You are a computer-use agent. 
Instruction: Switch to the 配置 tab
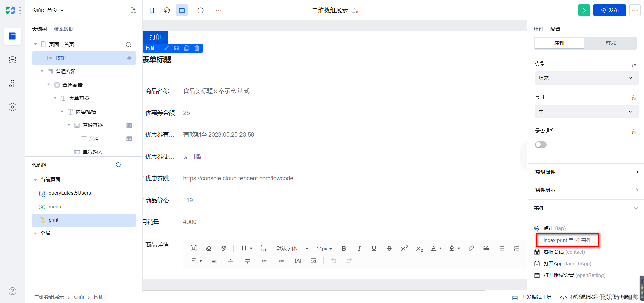555,29
